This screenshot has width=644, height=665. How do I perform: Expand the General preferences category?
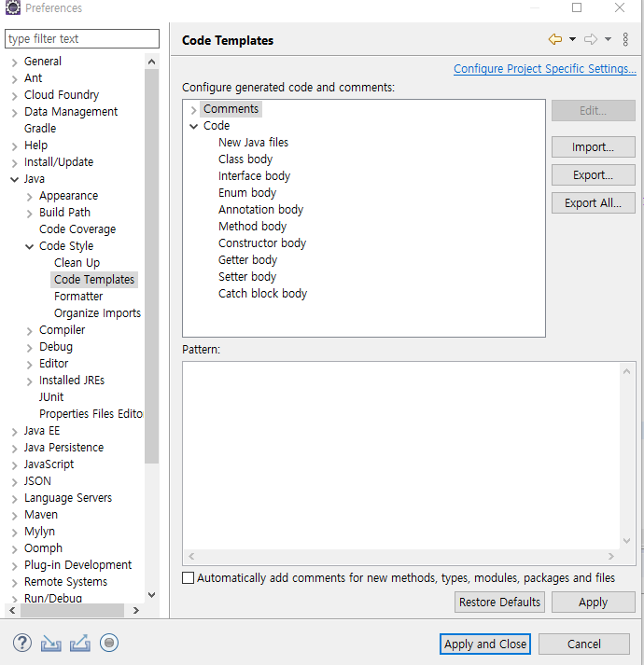[x=14, y=62]
